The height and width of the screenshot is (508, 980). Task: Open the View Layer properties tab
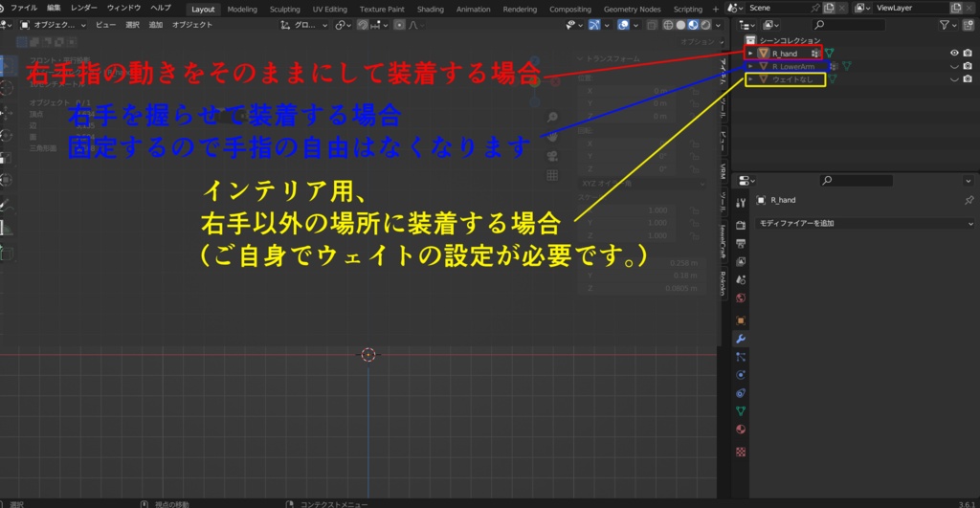741,261
